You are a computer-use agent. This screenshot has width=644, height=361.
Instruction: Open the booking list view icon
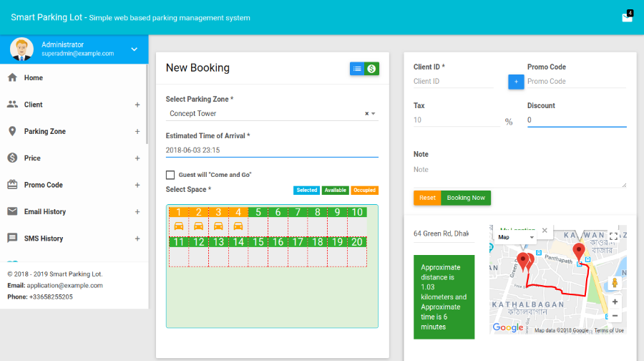point(357,68)
